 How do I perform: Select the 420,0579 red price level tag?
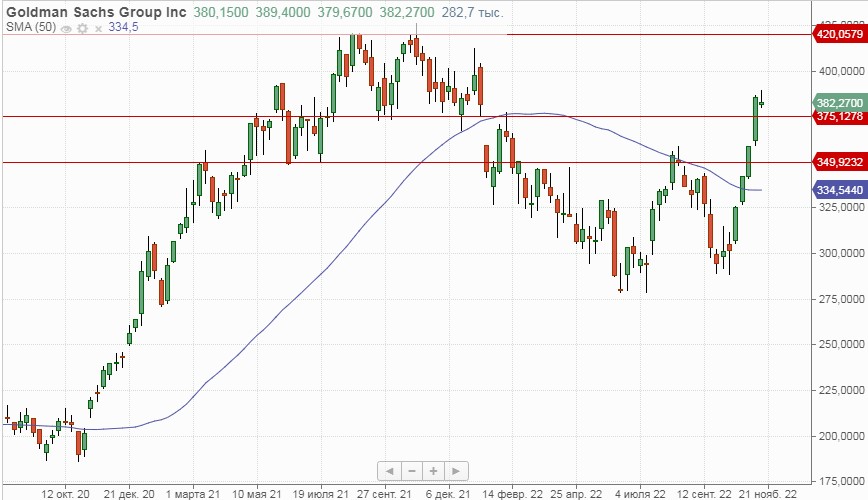[x=840, y=35]
